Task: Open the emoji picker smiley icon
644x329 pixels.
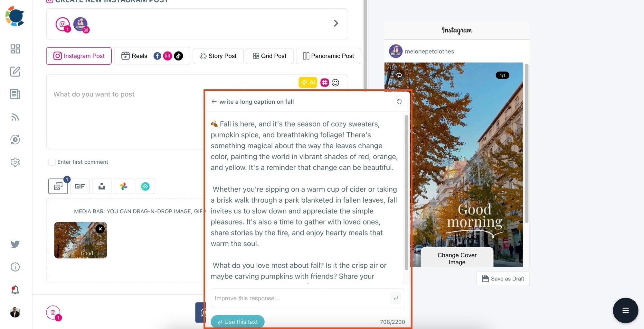Action: tap(335, 83)
